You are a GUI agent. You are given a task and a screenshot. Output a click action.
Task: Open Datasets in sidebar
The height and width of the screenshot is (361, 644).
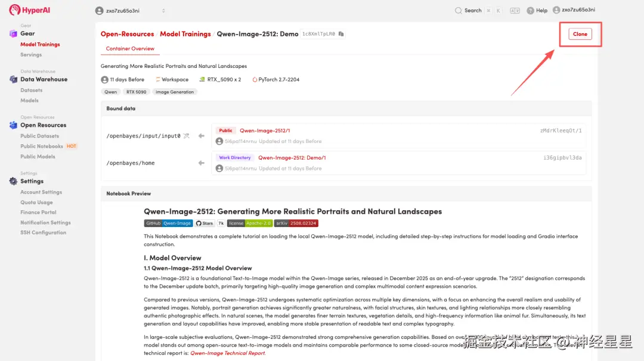[32, 91]
